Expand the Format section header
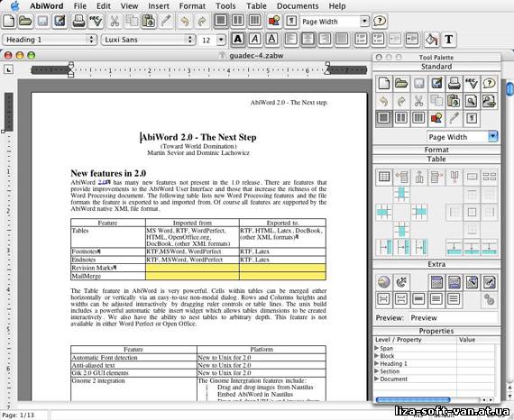Viewport: 514px width, 420px height. 436,150
